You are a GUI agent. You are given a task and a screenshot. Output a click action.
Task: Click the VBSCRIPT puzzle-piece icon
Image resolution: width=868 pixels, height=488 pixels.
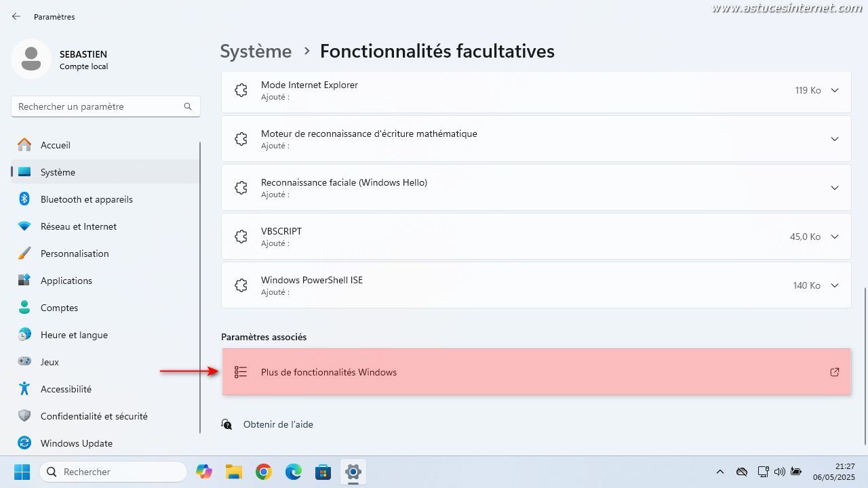tap(241, 237)
